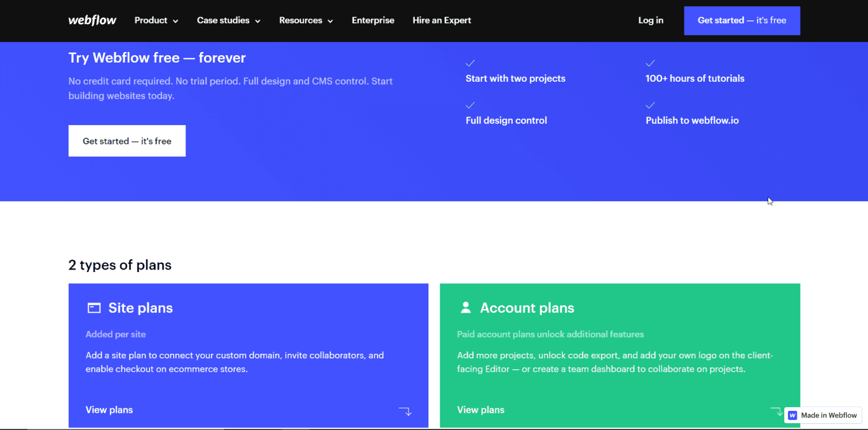The width and height of the screenshot is (868, 430).
Task: Click the Made in Webflow badge
Action: click(x=823, y=415)
